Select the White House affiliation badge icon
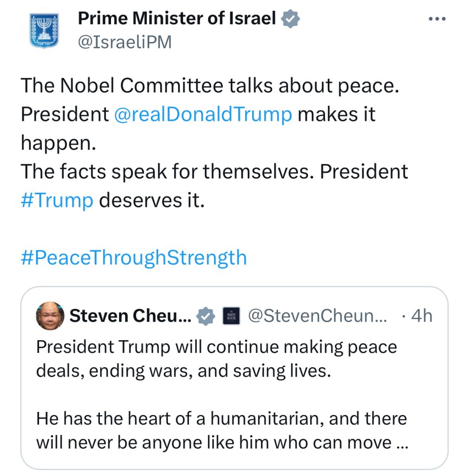The height and width of the screenshot is (476, 469). coord(231,317)
